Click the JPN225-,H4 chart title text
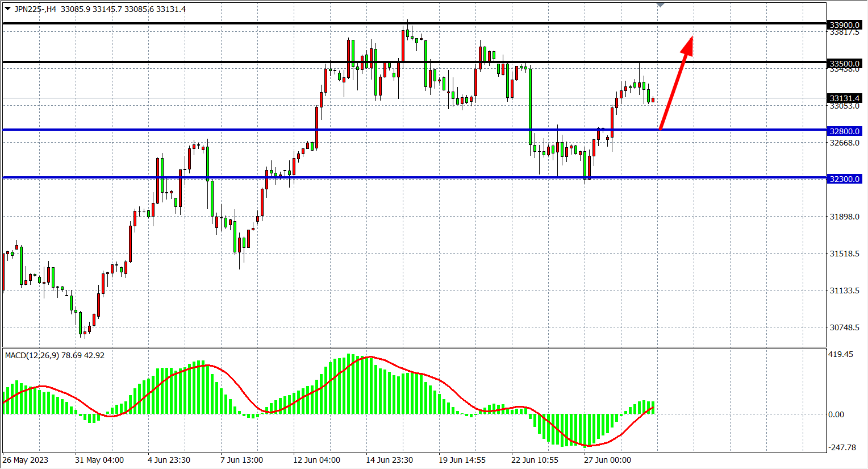 (35, 9)
